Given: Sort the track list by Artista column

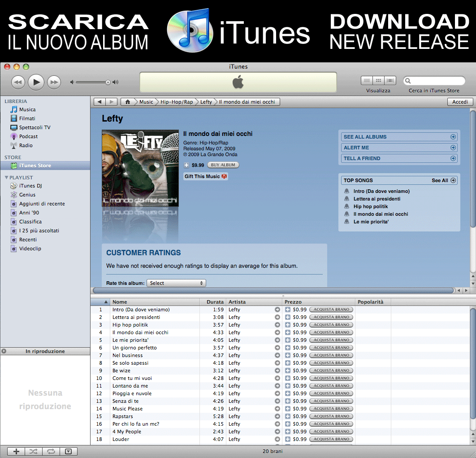Looking at the screenshot, I should (x=254, y=302).
